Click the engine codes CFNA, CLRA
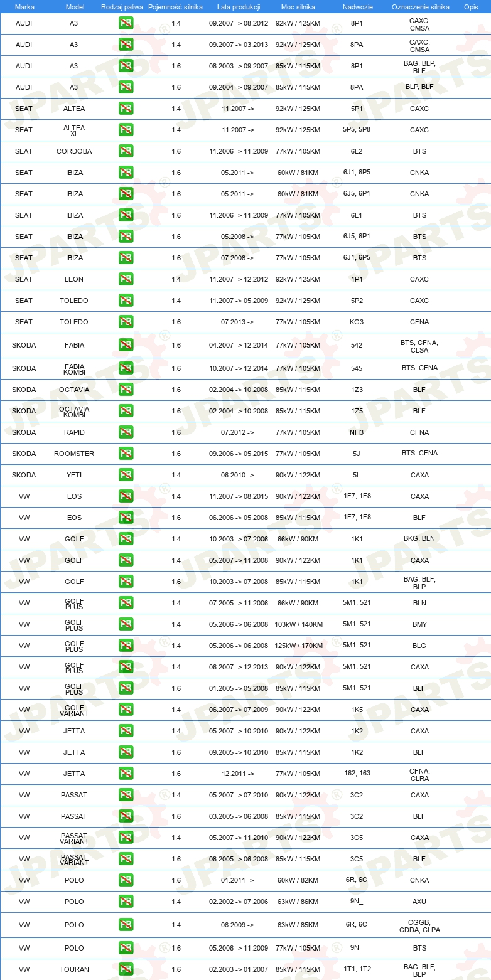This screenshot has width=491, height=980. pos(419,775)
